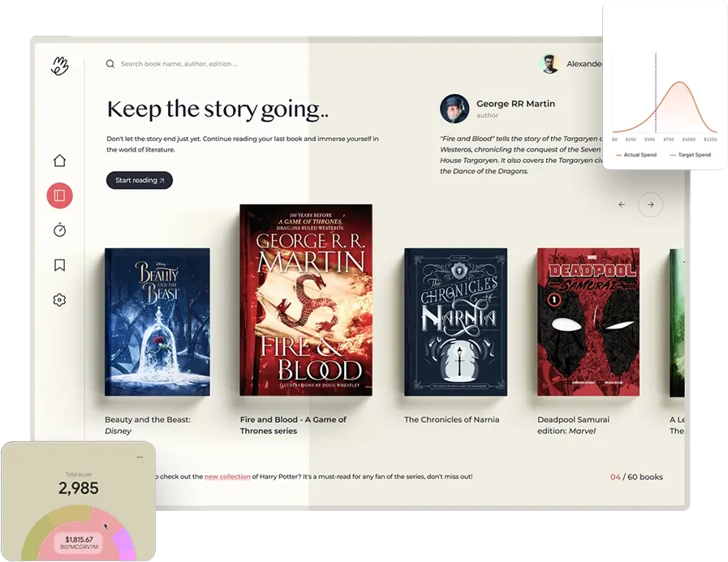728x562 pixels.
Task: Open The Chronicles of Narnia cover
Action: tap(455, 322)
